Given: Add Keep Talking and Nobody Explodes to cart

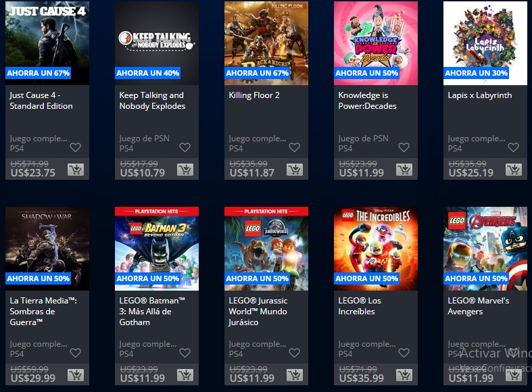Looking at the screenshot, I should (185, 169).
